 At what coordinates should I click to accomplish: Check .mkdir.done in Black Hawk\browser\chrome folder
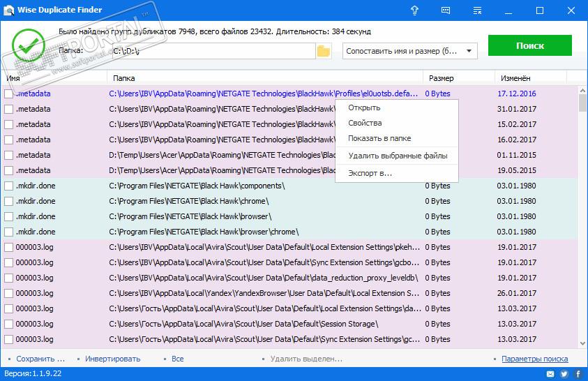pyautogui.click(x=8, y=232)
